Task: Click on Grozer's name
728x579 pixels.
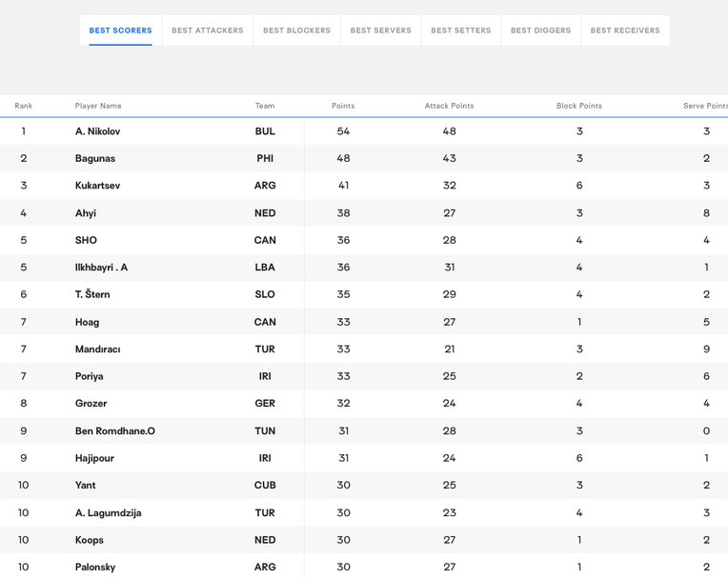Action: (x=91, y=404)
